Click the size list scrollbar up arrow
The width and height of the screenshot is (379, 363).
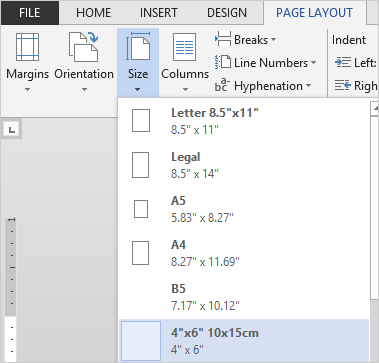(x=375, y=109)
